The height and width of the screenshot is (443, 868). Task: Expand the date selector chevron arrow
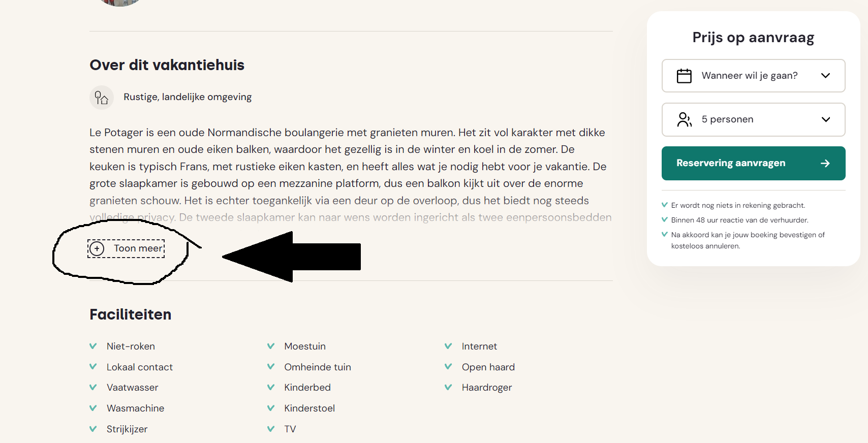coord(825,76)
